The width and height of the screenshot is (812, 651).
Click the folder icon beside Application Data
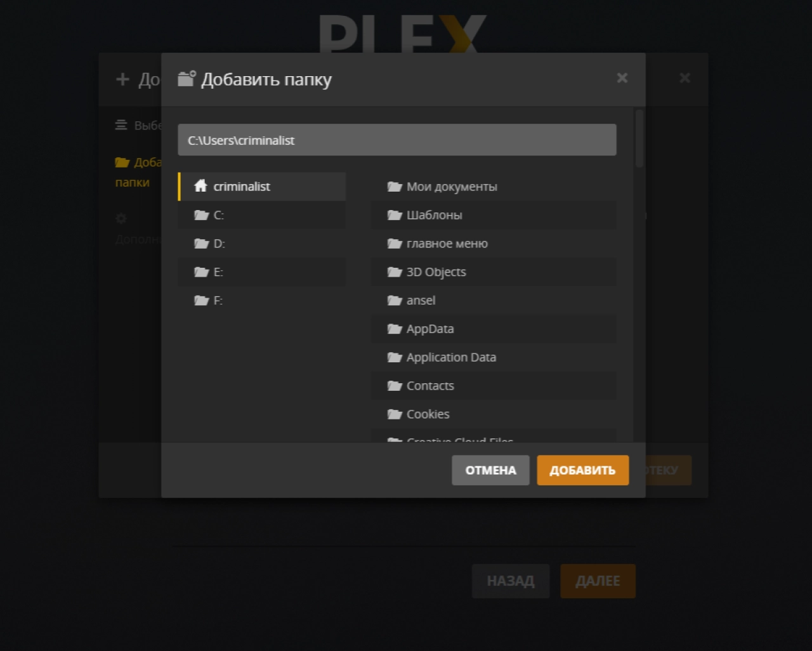pyautogui.click(x=395, y=357)
